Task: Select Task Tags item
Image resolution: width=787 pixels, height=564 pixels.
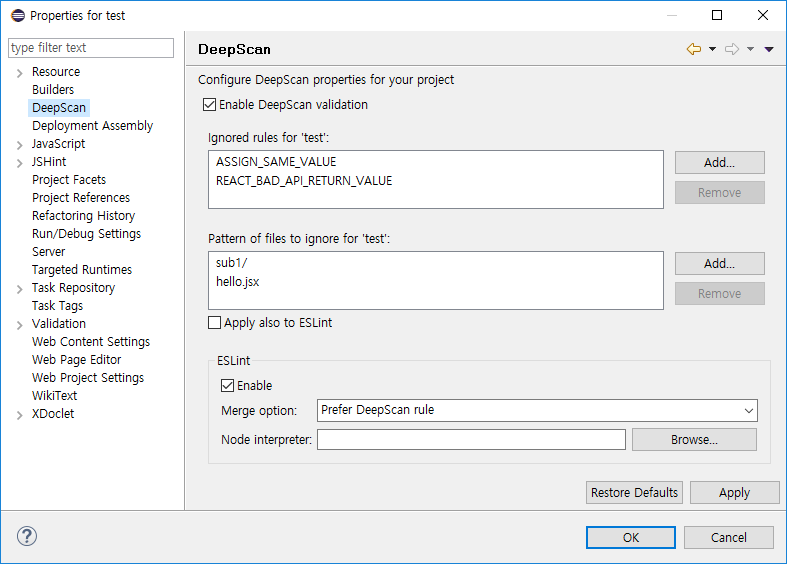Action: 57,306
